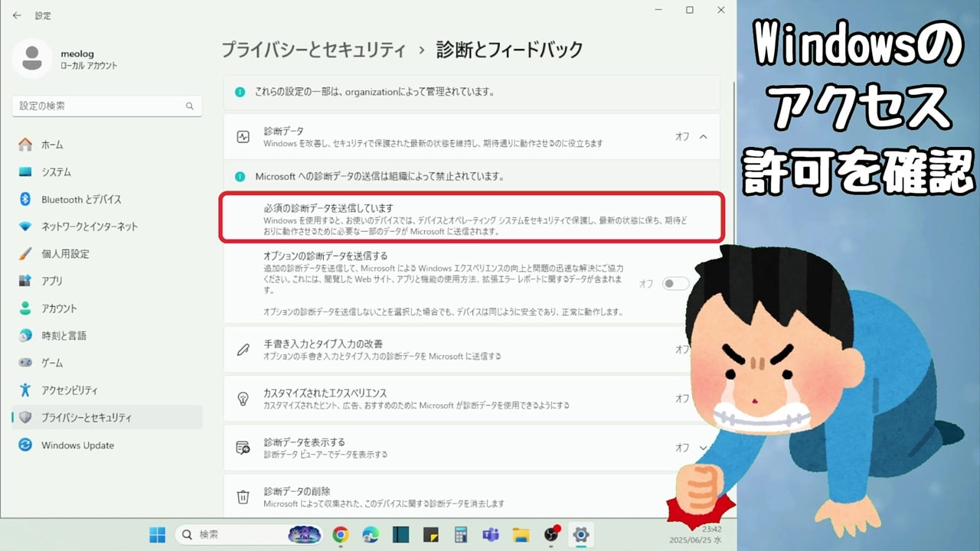The height and width of the screenshot is (551, 980).
Task: Open ゲーム settings category
Action: (x=107, y=363)
